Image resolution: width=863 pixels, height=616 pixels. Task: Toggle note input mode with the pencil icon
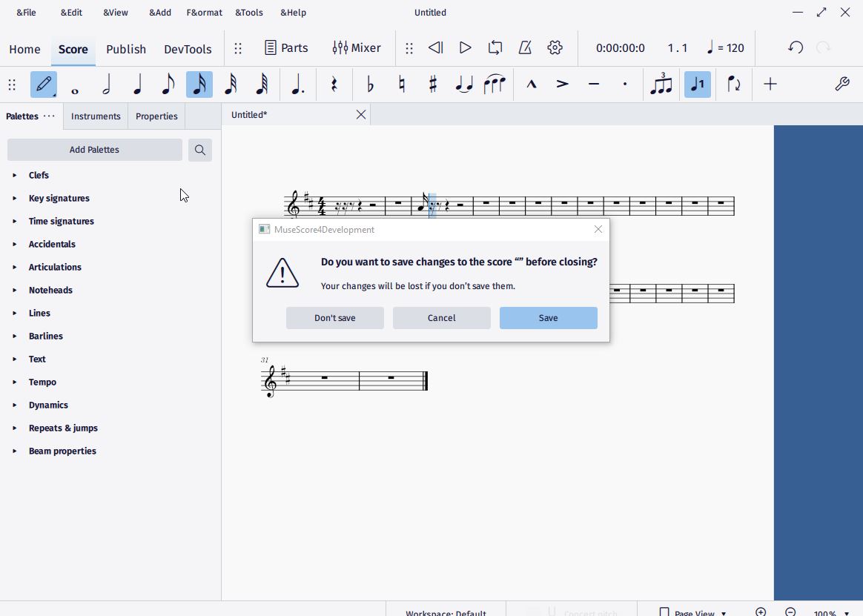click(43, 84)
